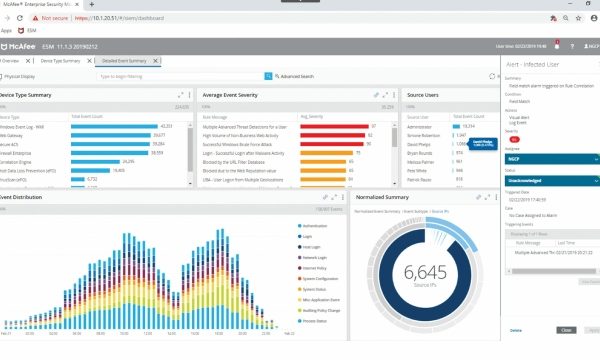Close the Detailed Event Summary tab

click(x=155, y=61)
